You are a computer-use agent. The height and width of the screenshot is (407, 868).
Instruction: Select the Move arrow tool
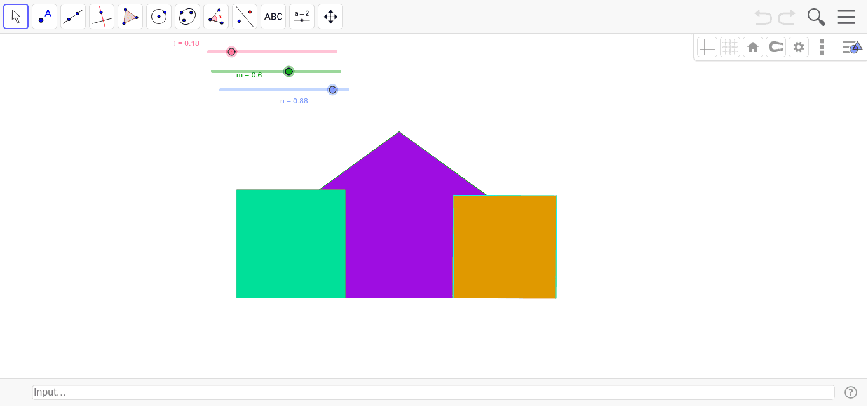click(x=16, y=17)
